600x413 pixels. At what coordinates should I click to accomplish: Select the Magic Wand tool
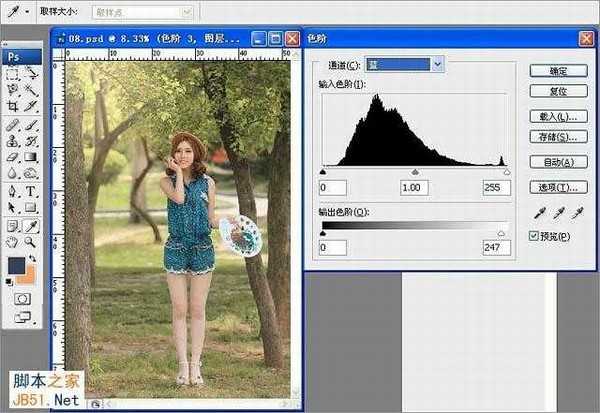point(31,88)
